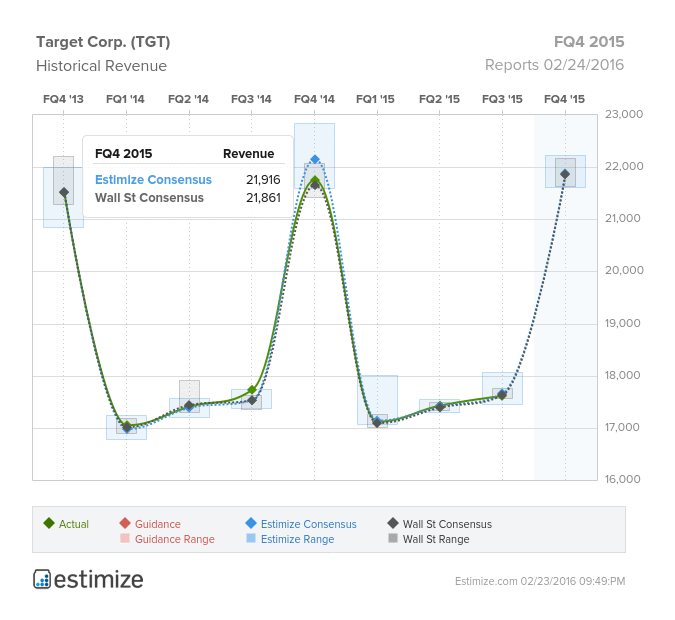Viewport: 675px width, 620px height.
Task: Select the FQ3 '15 quarter label
Action: (502, 99)
